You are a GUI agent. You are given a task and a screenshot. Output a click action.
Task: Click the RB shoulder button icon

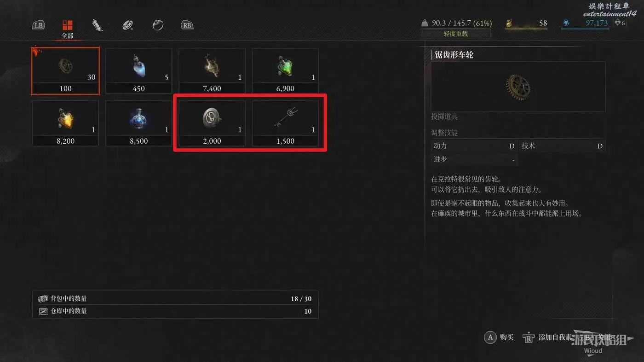pos(187,25)
